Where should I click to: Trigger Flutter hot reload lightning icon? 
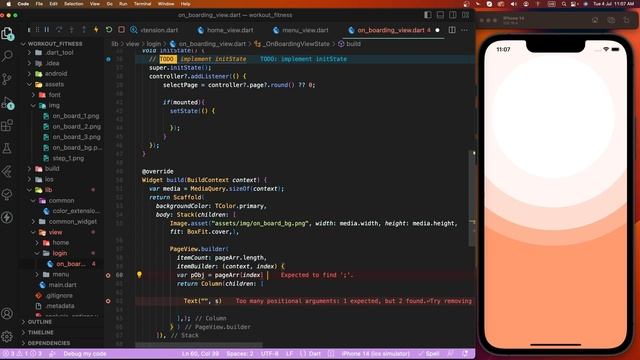(x=96, y=30)
